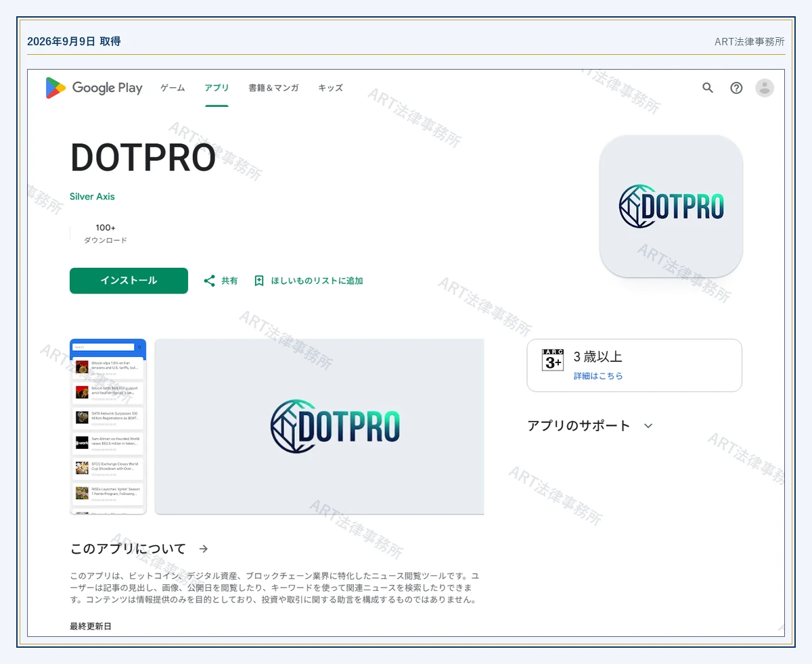
Task: Click the ダウンロード label
Action: 106,241
